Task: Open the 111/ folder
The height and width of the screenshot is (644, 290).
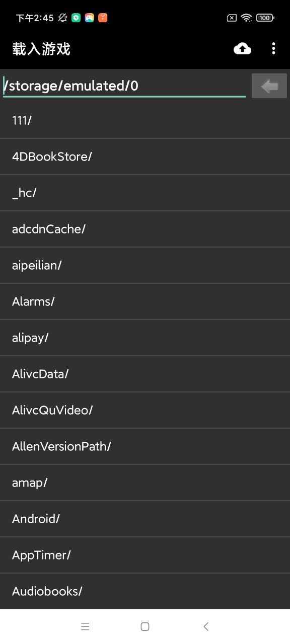Action: tap(145, 121)
